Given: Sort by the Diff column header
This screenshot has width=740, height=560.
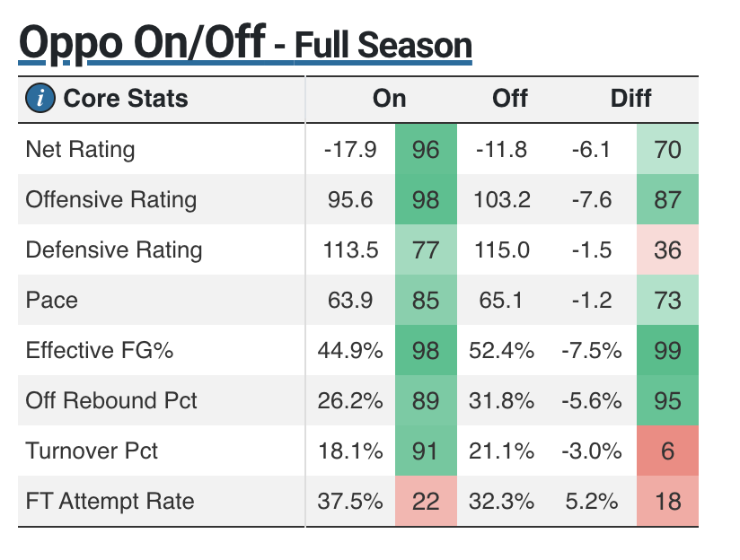Looking at the screenshot, I should pos(630,98).
